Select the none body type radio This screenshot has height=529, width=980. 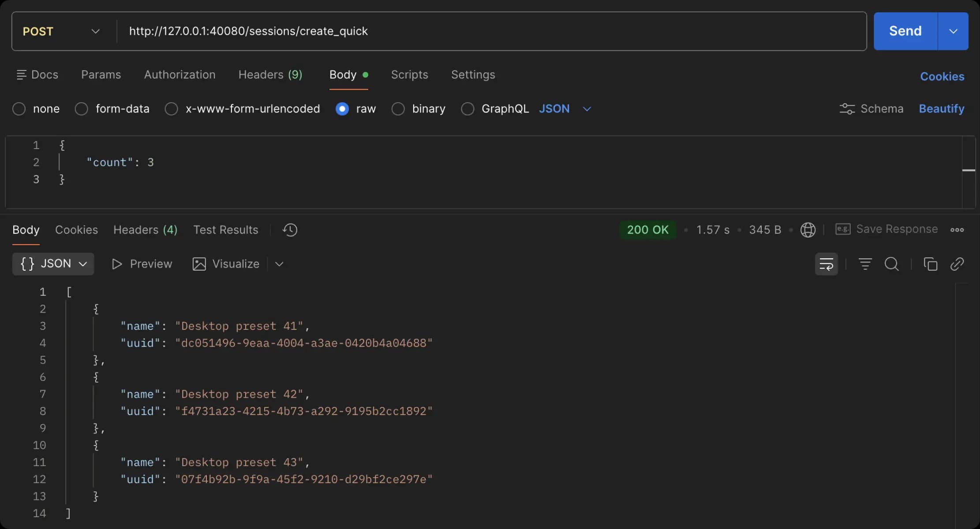click(19, 109)
